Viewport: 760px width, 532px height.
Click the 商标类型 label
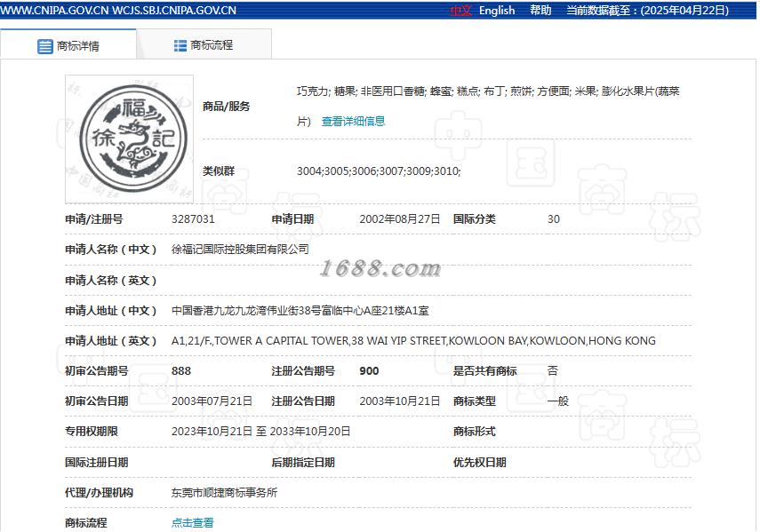(475, 401)
